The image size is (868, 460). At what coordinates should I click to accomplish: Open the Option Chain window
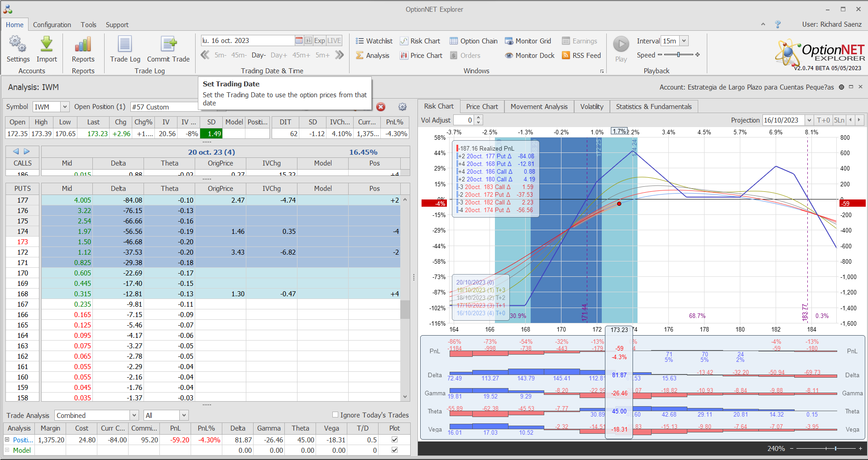click(x=473, y=41)
